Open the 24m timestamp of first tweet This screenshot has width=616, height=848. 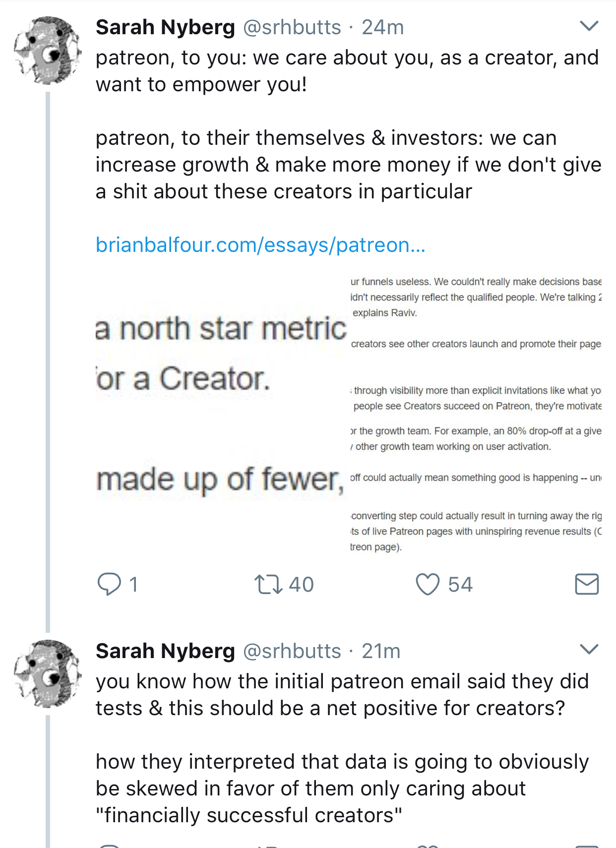[x=382, y=27]
